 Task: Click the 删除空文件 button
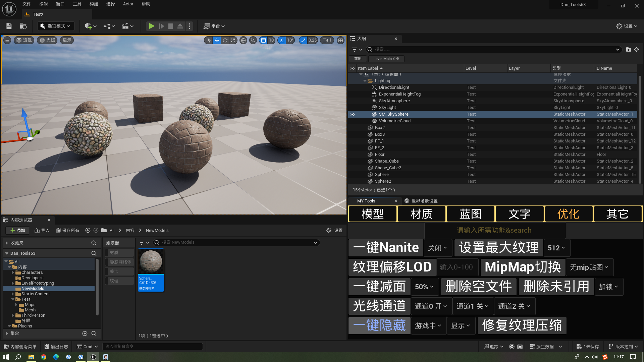pos(479,287)
